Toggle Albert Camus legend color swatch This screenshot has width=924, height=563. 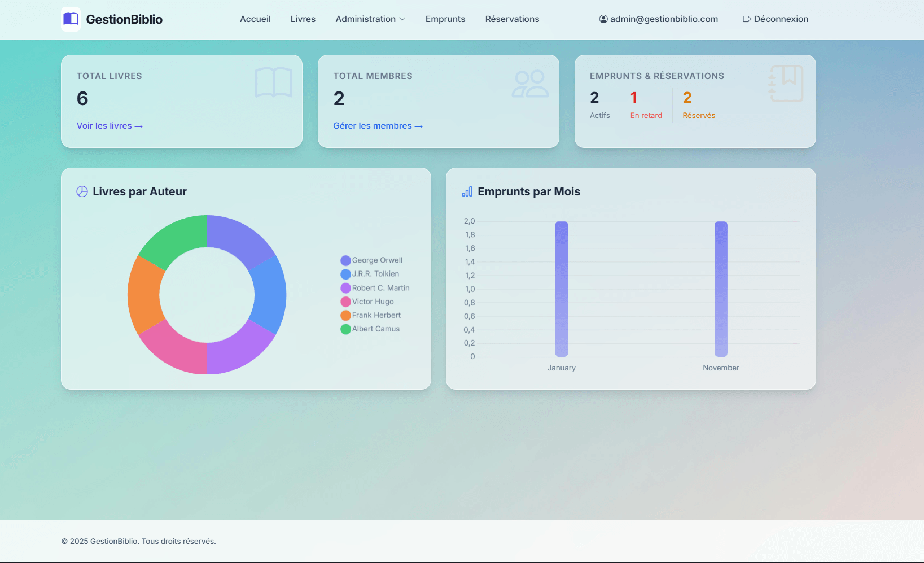[346, 329]
